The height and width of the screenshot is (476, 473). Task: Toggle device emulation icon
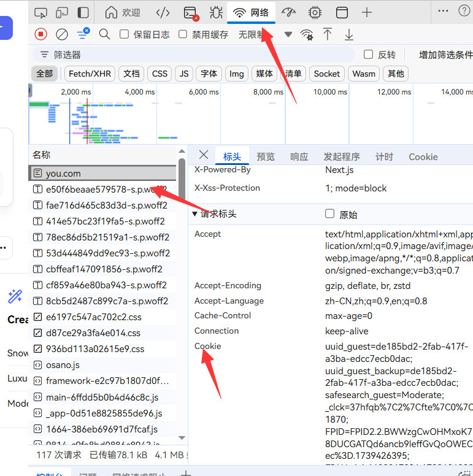pos(62,12)
